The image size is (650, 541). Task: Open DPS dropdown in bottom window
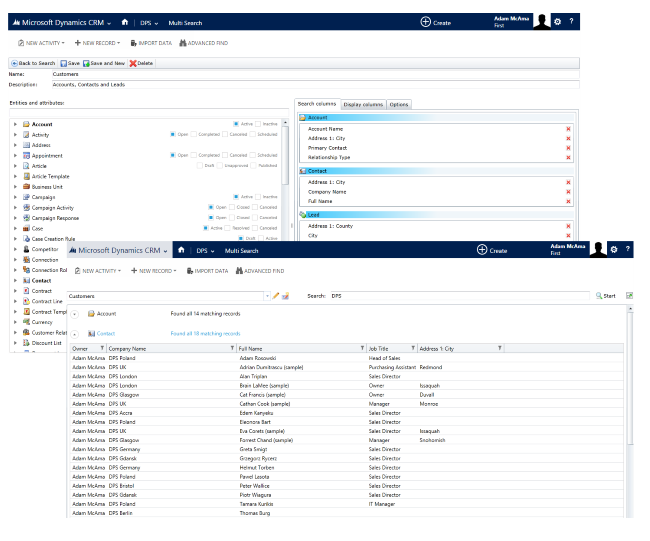205,251
